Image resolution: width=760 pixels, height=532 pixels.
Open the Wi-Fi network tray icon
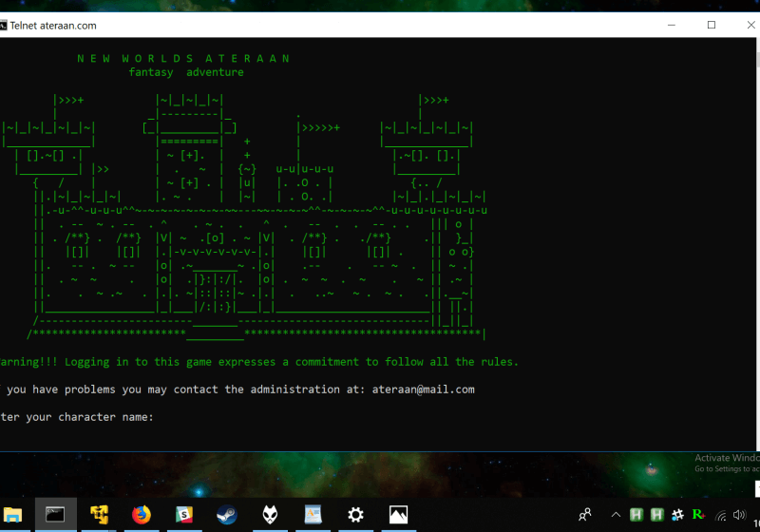tap(721, 516)
